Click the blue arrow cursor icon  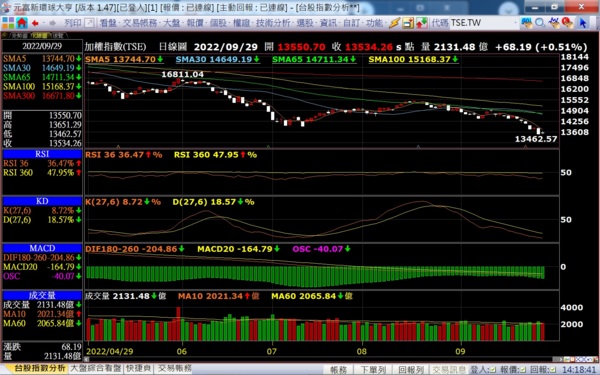pos(583,23)
